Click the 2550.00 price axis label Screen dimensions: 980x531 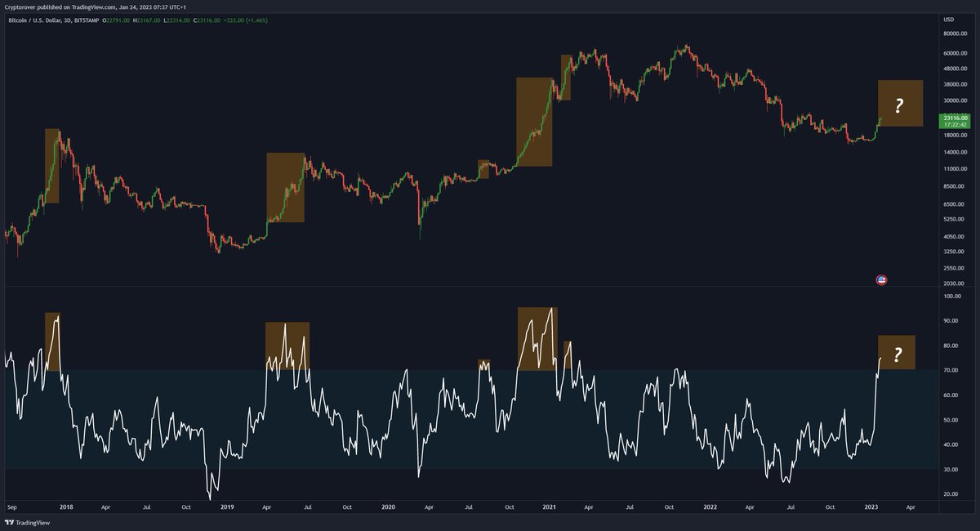953,268
